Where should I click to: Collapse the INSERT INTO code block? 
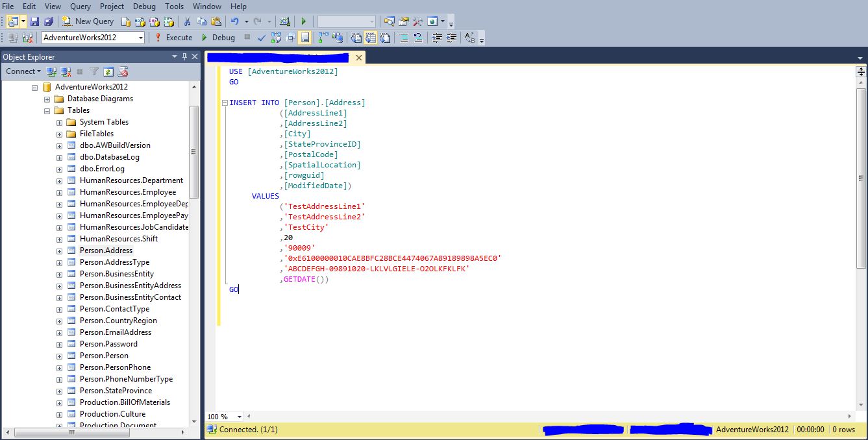[x=225, y=103]
